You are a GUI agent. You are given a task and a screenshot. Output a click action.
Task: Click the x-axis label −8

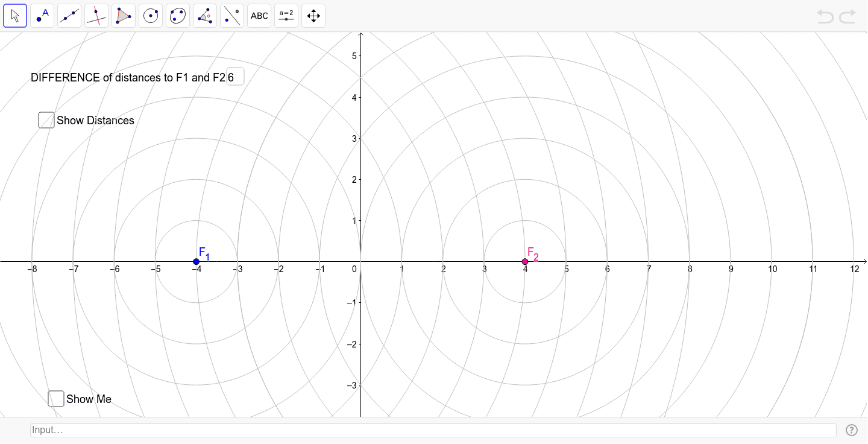click(32, 269)
